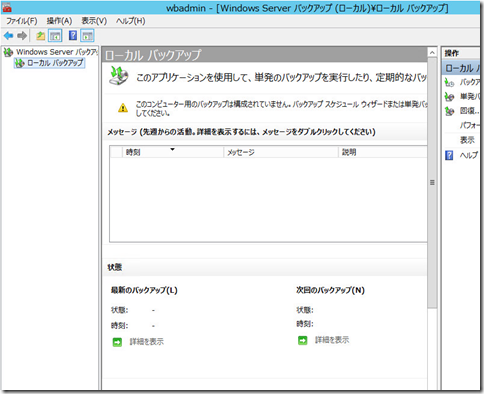Click the メッセージ column header
Screen dimensions: 484x394
click(281, 152)
